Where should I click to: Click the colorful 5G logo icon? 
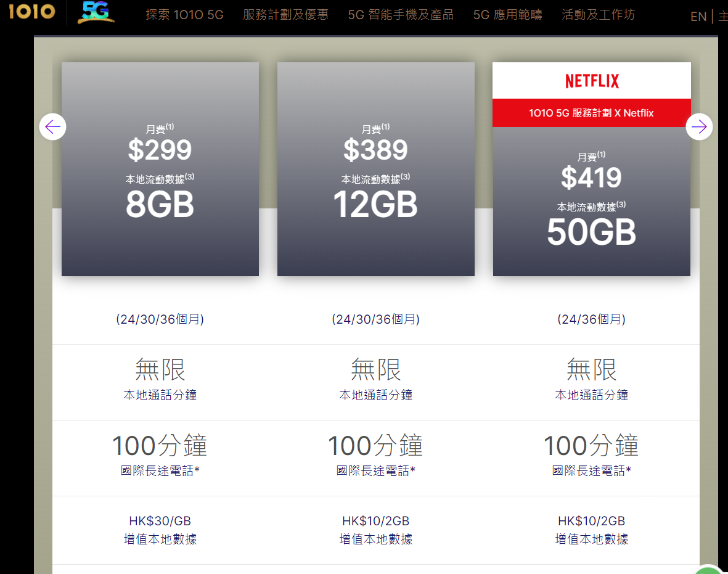pos(96,12)
